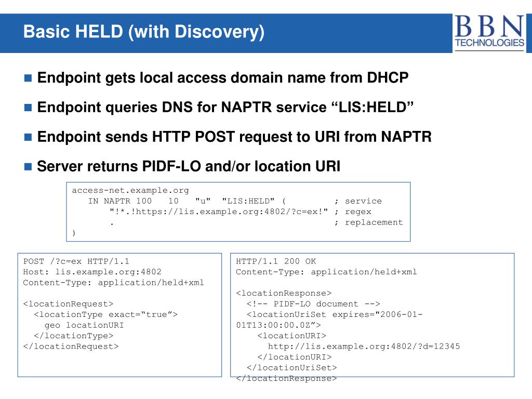Click Content-Type line in the response box
Image resolution: width=532 pixels, height=399 pixels.
(x=326, y=272)
